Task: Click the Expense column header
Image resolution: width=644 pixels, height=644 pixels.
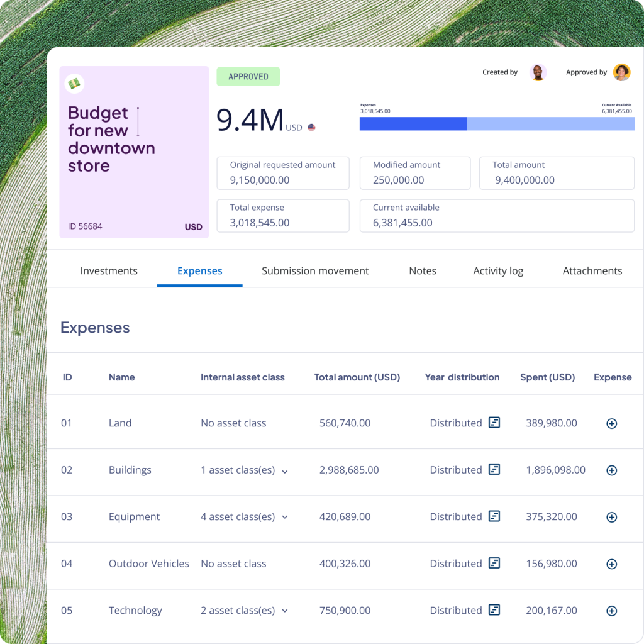Action: tap(613, 377)
